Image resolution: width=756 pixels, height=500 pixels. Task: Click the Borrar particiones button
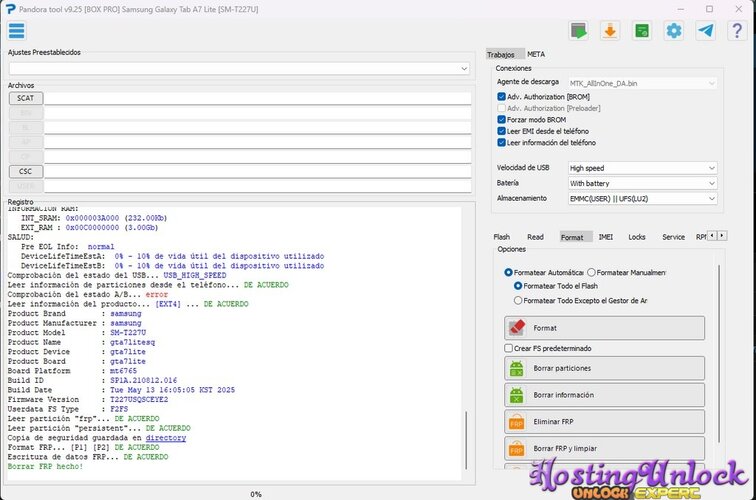(x=604, y=368)
